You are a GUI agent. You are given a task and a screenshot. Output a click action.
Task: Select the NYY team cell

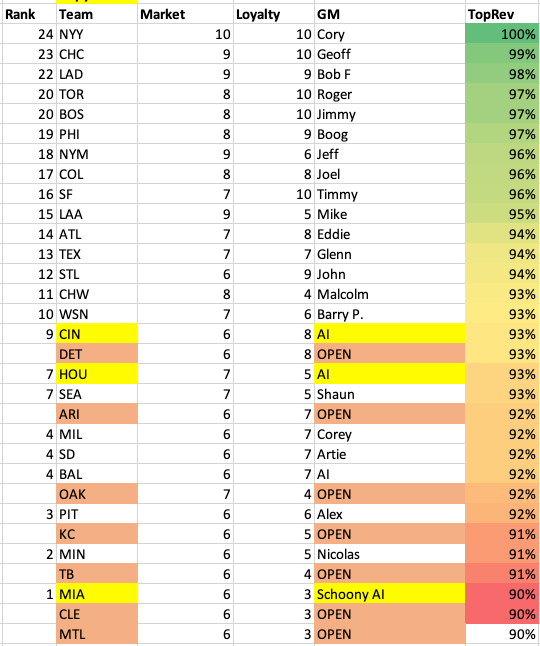click(x=97, y=34)
